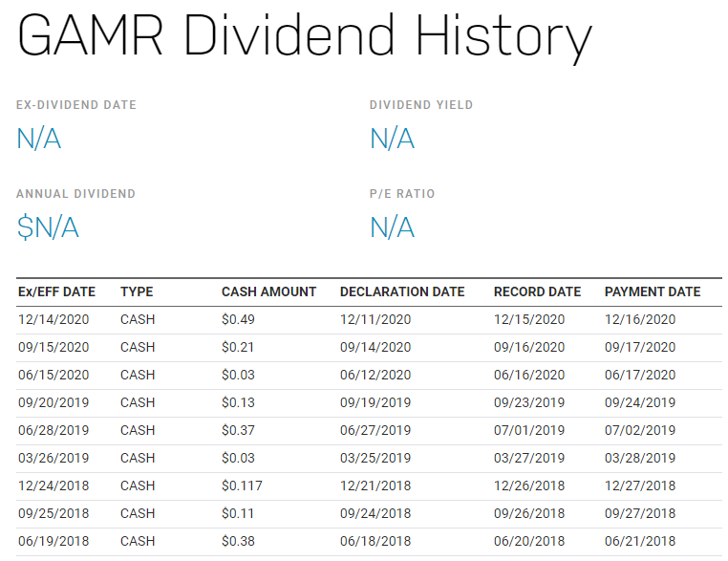Click the DIVIDEND YIELD label

(x=421, y=105)
